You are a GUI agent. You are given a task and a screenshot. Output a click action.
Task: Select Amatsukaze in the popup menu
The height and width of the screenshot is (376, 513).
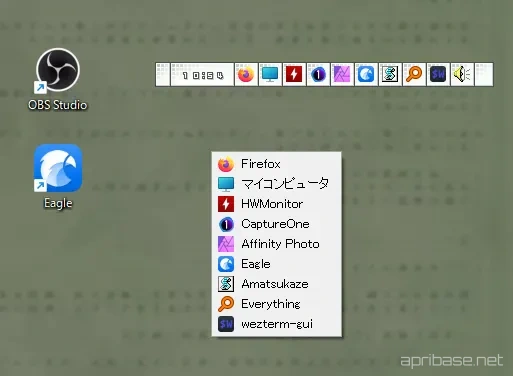[x=276, y=284]
